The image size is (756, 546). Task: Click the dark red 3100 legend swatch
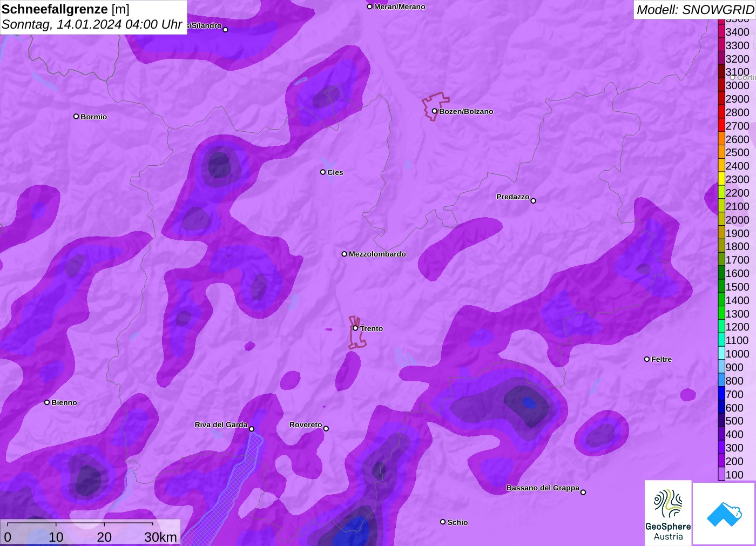pyautogui.click(x=721, y=72)
